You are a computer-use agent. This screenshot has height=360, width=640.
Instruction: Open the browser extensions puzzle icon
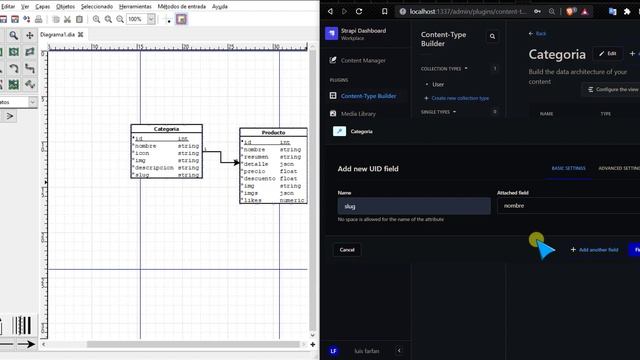627,11
